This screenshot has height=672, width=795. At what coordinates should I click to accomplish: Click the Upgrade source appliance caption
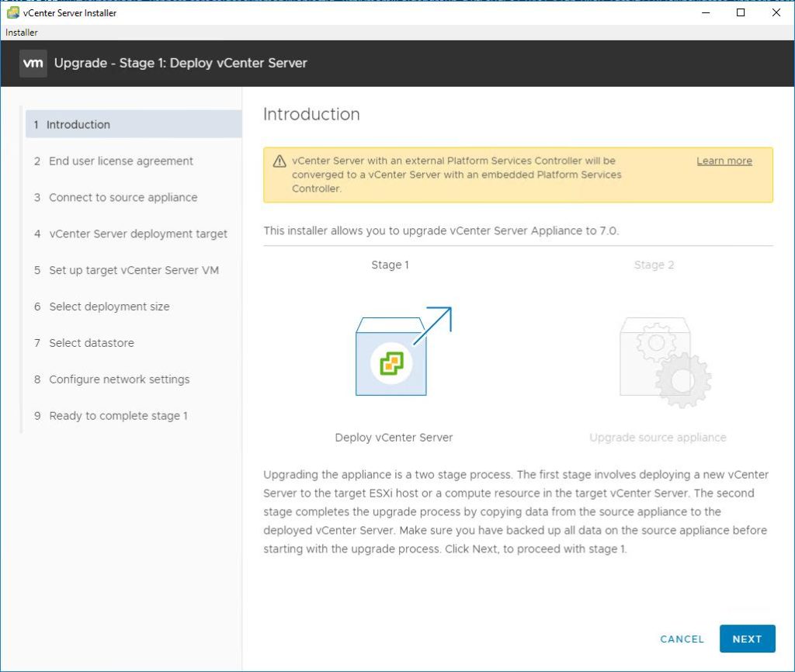pos(658,438)
